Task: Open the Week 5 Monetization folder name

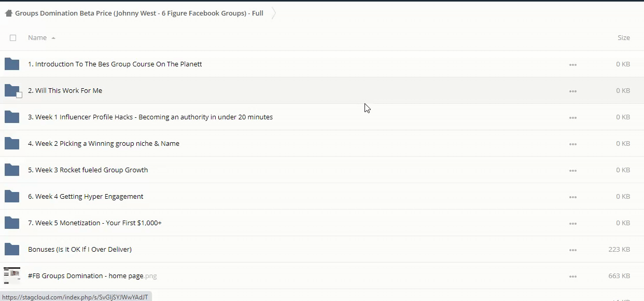Action: tap(95, 223)
